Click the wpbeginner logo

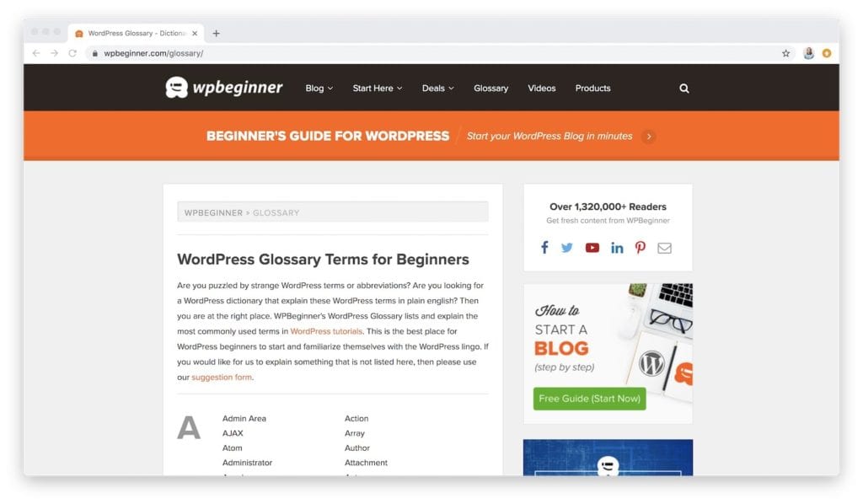coord(224,88)
